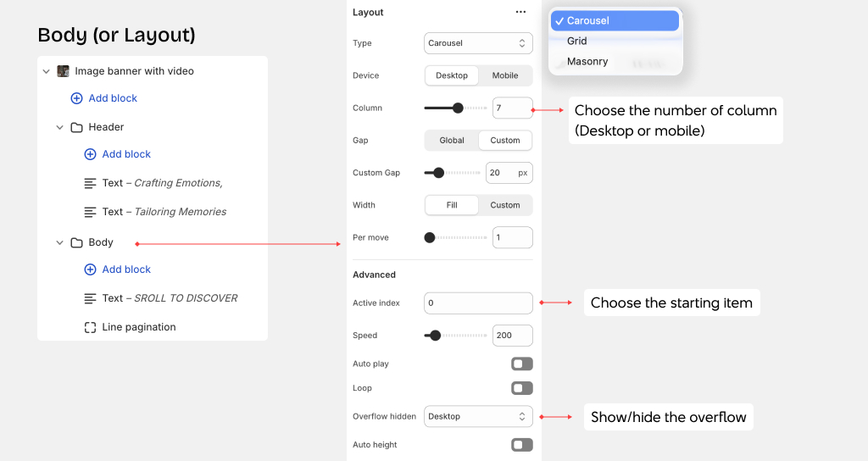Click the Line pagination block icon
This screenshot has height=461, width=868.
[x=90, y=327]
